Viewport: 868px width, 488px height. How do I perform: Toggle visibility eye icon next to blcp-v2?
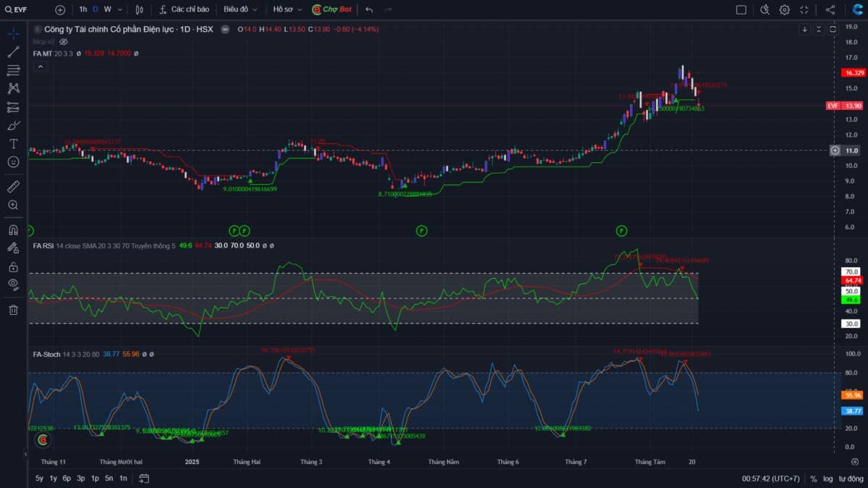(x=63, y=42)
